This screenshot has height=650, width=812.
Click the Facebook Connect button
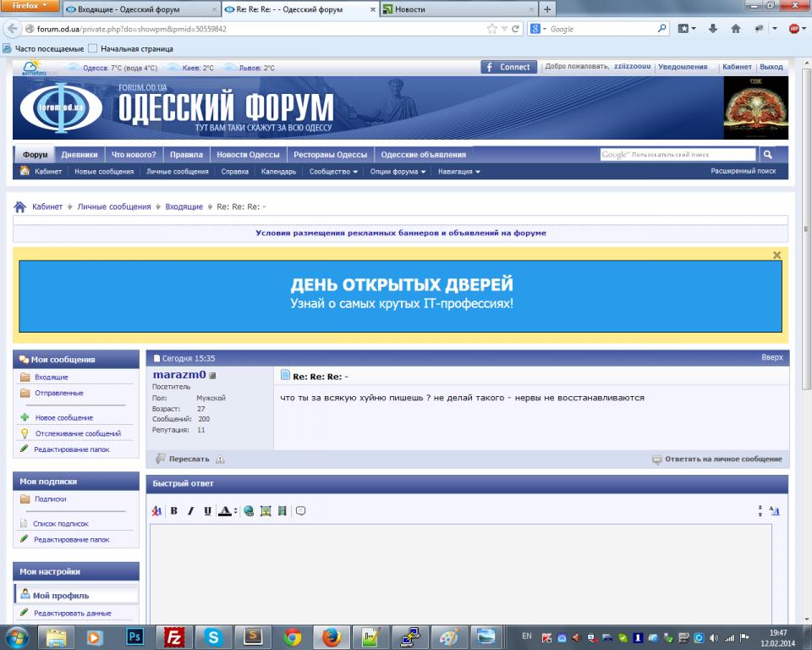(509, 67)
